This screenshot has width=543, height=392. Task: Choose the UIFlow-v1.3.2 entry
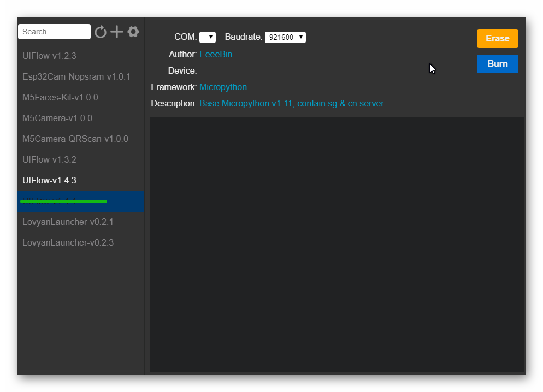[x=49, y=159]
